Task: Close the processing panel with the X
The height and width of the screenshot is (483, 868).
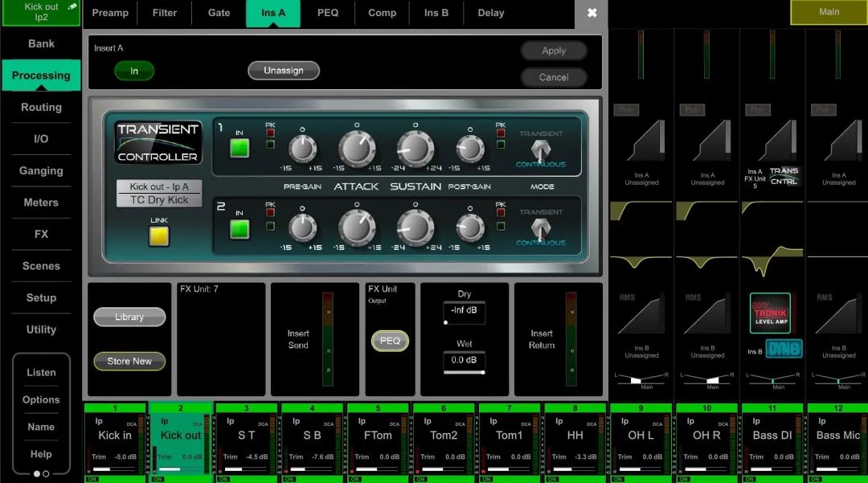Action: [x=592, y=13]
